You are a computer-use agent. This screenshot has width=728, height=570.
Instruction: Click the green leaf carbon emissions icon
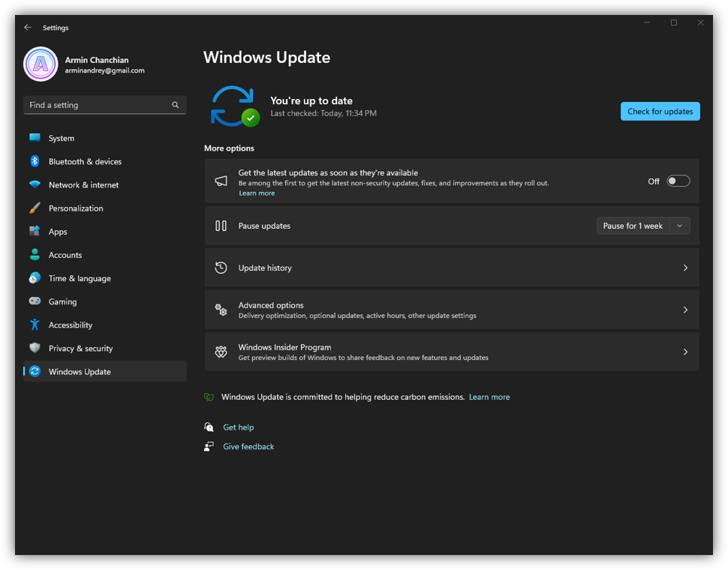coord(209,397)
